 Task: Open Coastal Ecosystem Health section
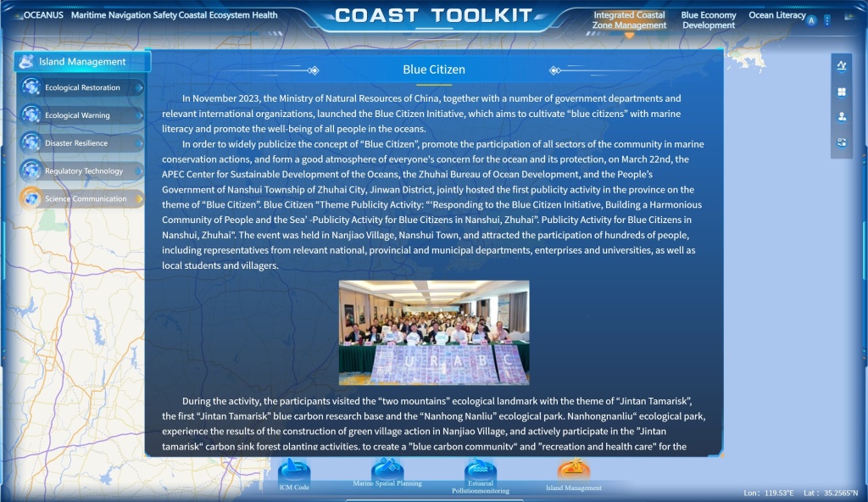pyautogui.click(x=228, y=15)
